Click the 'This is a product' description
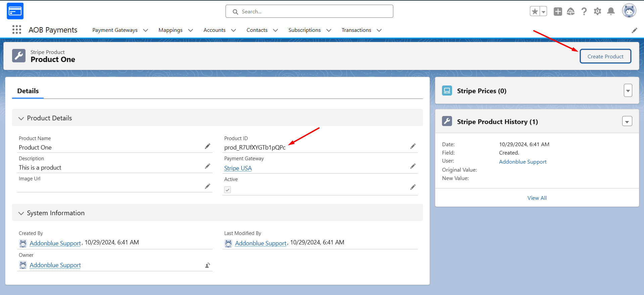The image size is (644, 295). tap(40, 168)
